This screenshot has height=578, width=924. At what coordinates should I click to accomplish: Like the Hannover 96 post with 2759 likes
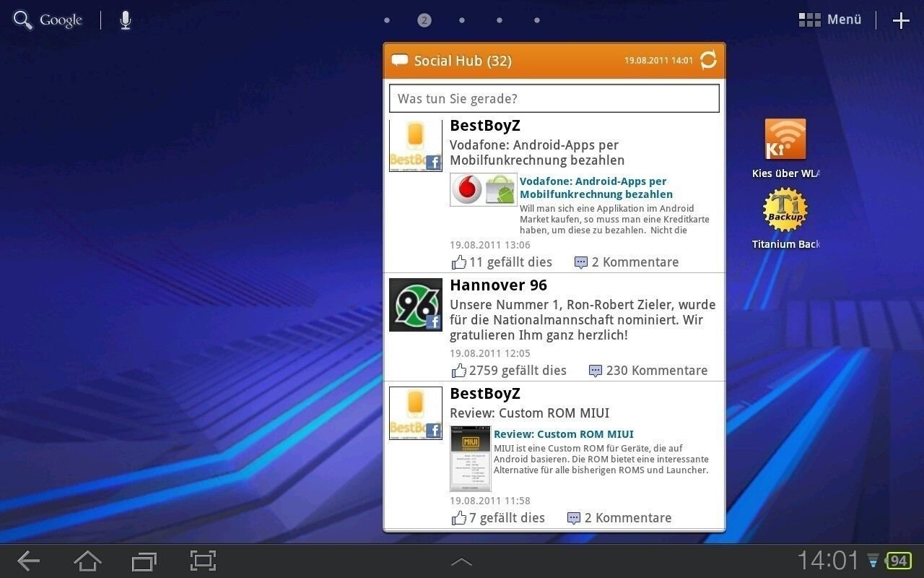click(x=509, y=371)
